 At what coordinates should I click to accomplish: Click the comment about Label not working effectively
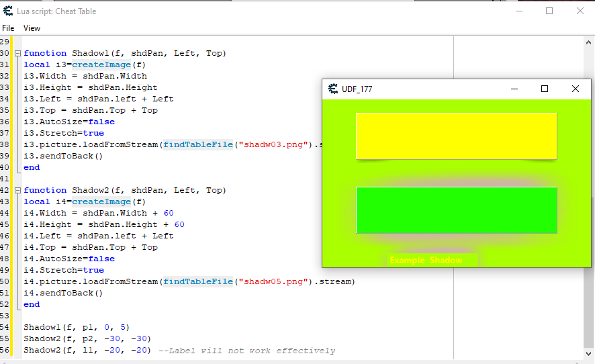coord(247,351)
